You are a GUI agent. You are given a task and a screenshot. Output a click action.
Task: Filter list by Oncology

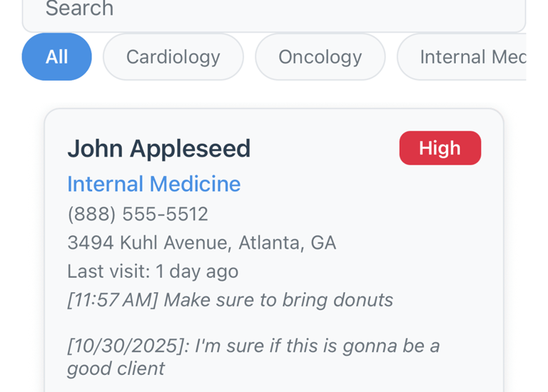click(320, 57)
